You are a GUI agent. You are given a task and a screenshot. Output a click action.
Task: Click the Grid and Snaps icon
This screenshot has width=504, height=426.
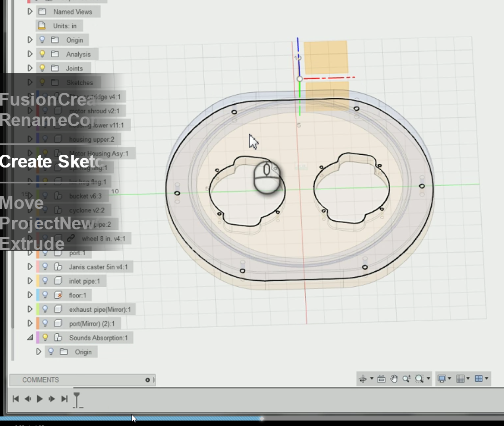point(460,379)
